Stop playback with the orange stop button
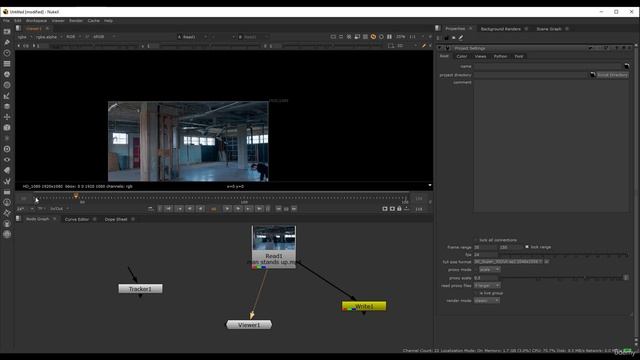640x360 pixels. (x=213, y=209)
